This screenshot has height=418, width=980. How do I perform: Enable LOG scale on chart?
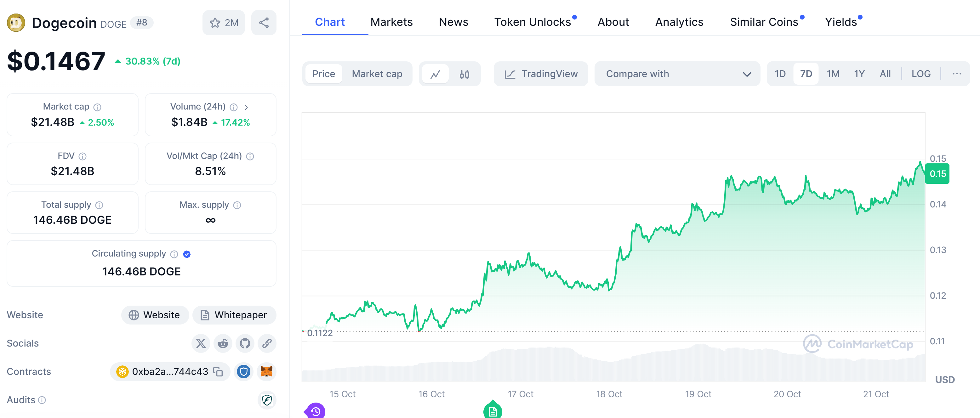(x=921, y=74)
